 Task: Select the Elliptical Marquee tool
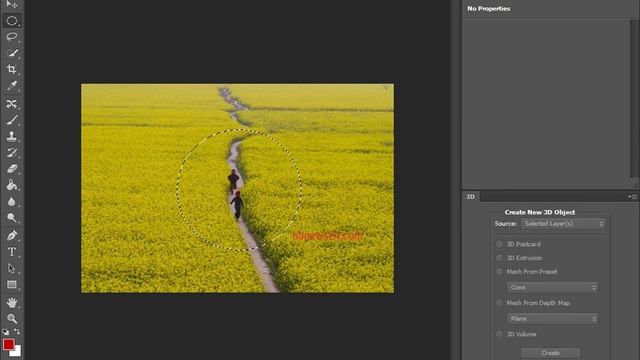coord(12,20)
